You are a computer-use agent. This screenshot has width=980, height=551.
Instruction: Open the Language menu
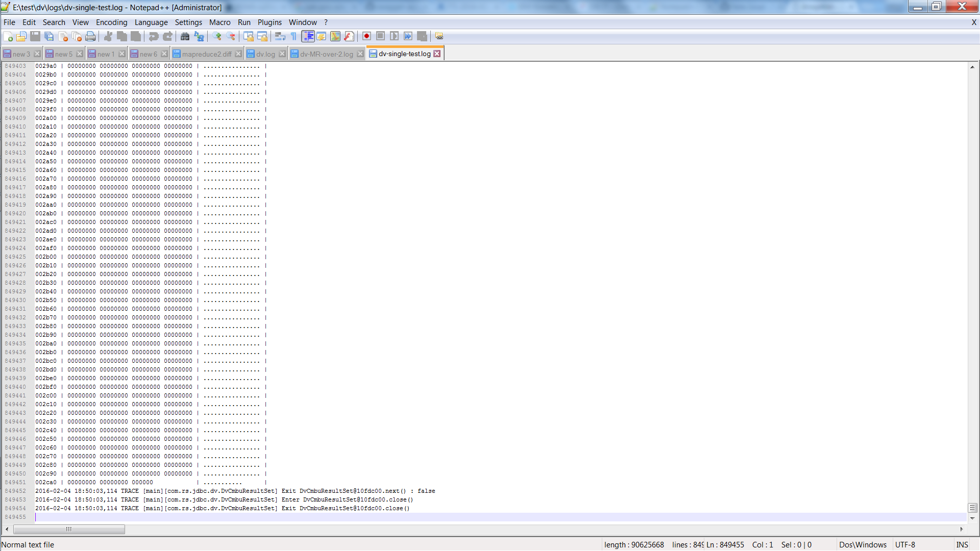tap(151, 22)
